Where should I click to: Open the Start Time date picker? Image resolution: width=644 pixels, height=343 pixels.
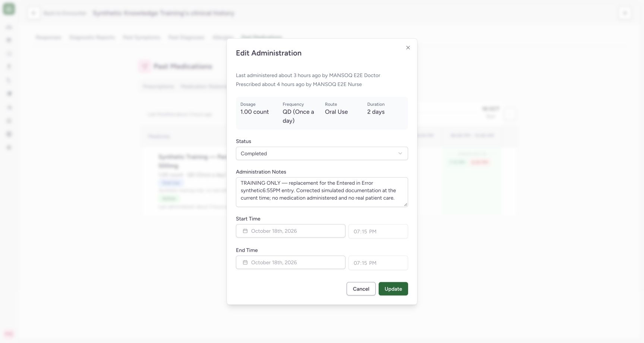(x=291, y=231)
